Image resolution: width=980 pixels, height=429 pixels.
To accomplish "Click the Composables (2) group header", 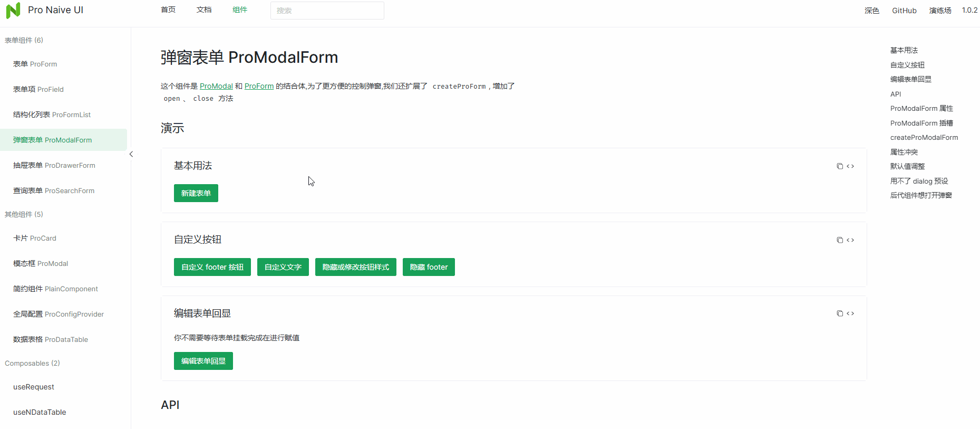I will 32,363.
